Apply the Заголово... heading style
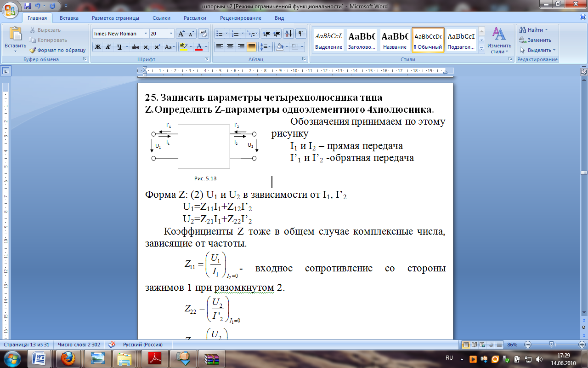The height and width of the screenshot is (368, 588). point(362,40)
